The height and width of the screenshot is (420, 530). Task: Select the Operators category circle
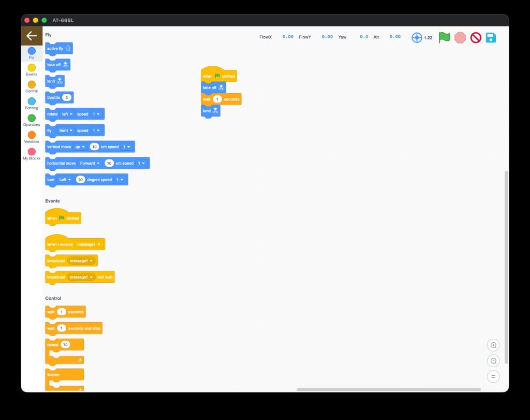(32, 118)
